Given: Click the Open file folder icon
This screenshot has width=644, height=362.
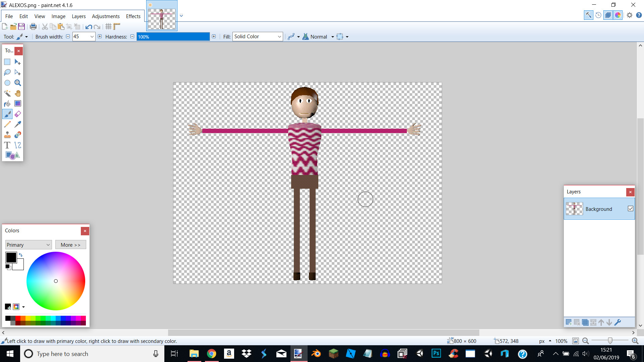Looking at the screenshot, I should [13, 26].
